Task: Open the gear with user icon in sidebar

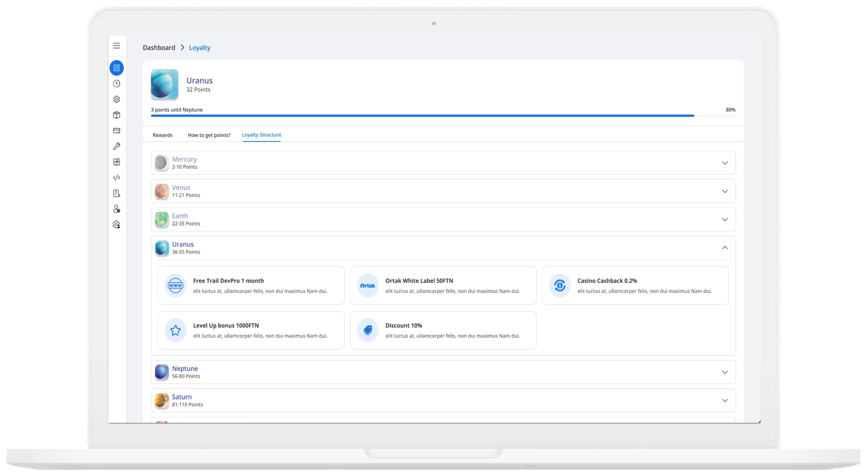Action: point(117,225)
